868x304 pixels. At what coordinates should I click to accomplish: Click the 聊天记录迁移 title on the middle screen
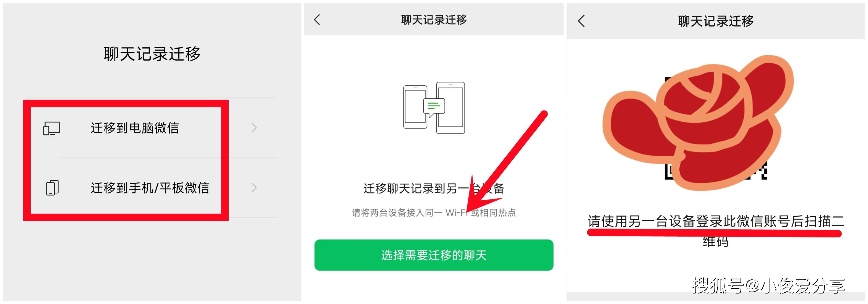pos(434,20)
